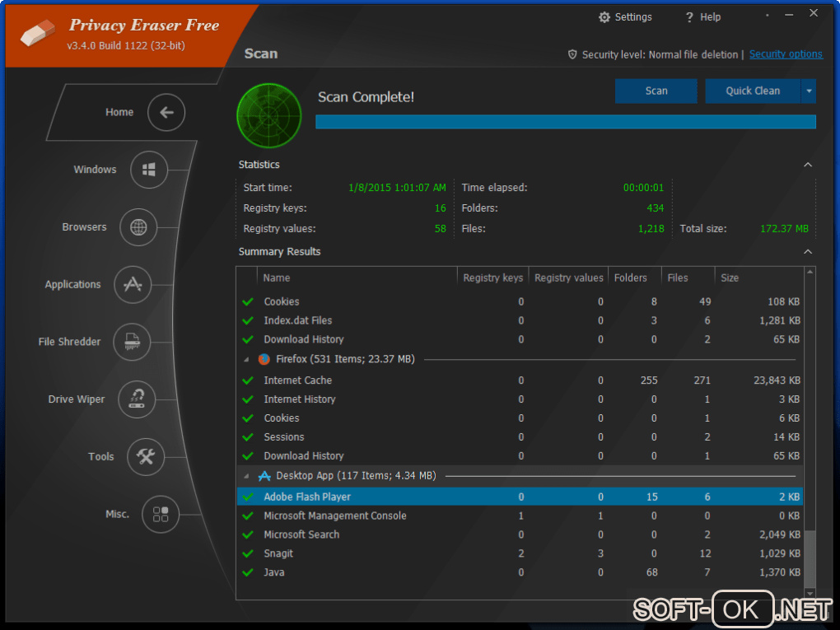Select the Browsers menu label
This screenshot has width=840, height=630.
[84, 227]
